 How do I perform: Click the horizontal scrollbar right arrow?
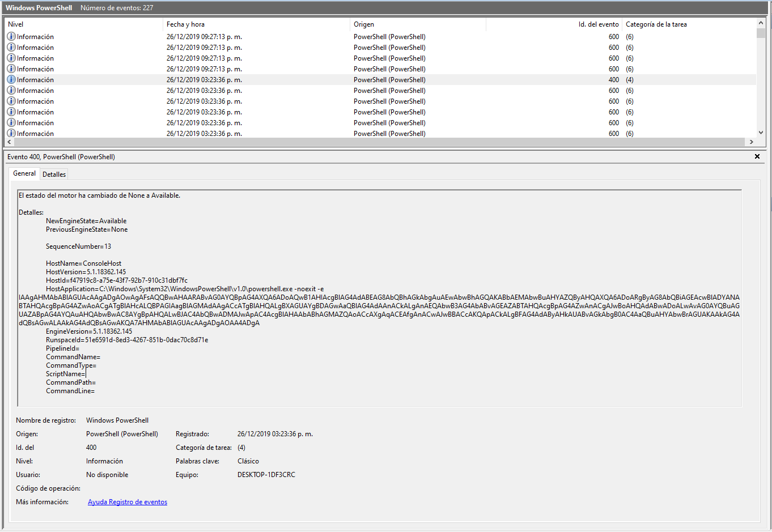(x=752, y=142)
